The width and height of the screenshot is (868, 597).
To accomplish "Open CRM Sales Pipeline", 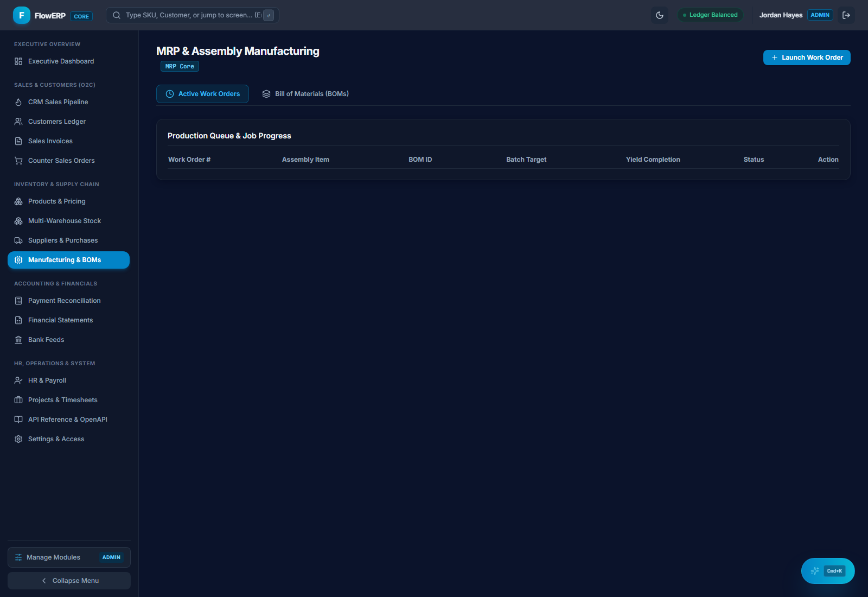I will pos(68,102).
